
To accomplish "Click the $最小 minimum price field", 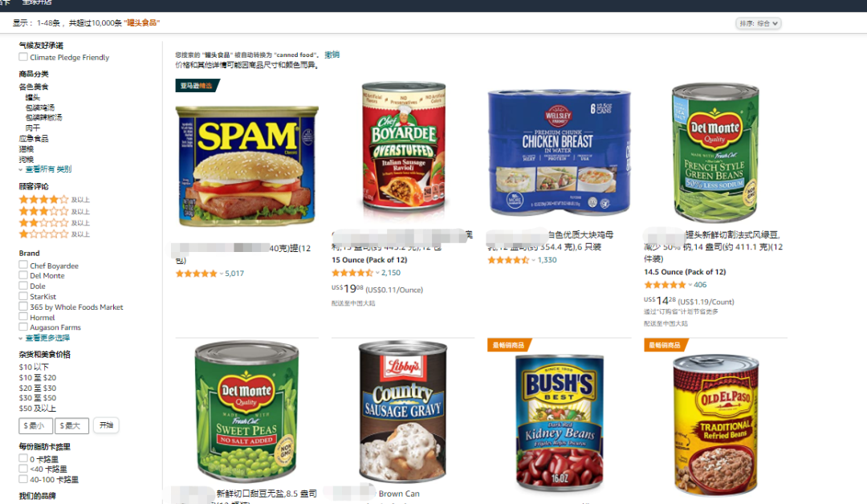I will tap(35, 425).
